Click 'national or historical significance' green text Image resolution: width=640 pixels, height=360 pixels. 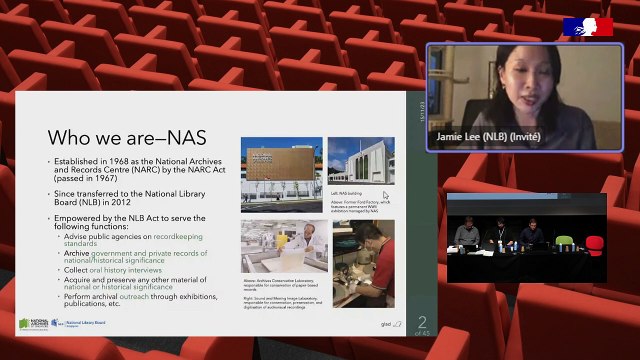[118, 287]
